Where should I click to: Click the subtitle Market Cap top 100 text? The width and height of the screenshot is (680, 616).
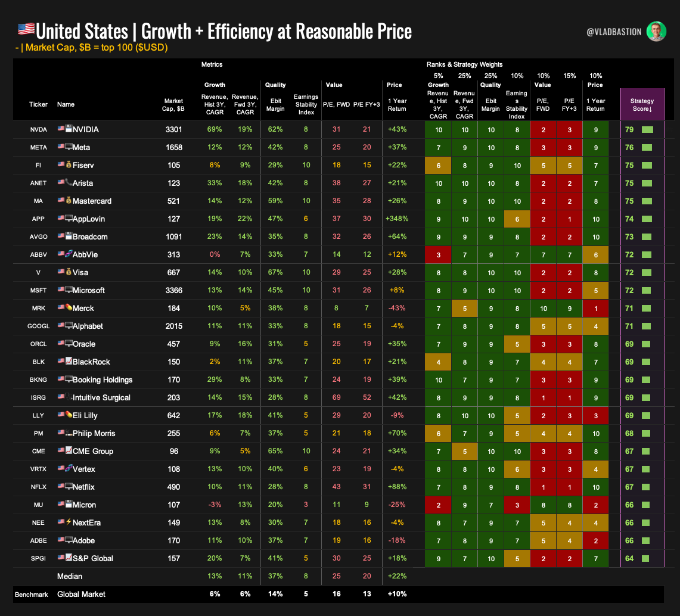click(x=92, y=47)
